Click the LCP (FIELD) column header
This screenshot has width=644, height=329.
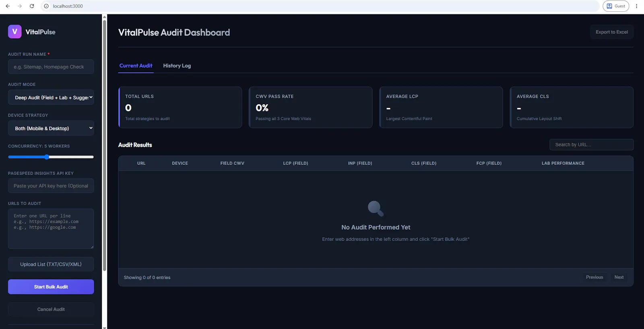click(x=295, y=163)
